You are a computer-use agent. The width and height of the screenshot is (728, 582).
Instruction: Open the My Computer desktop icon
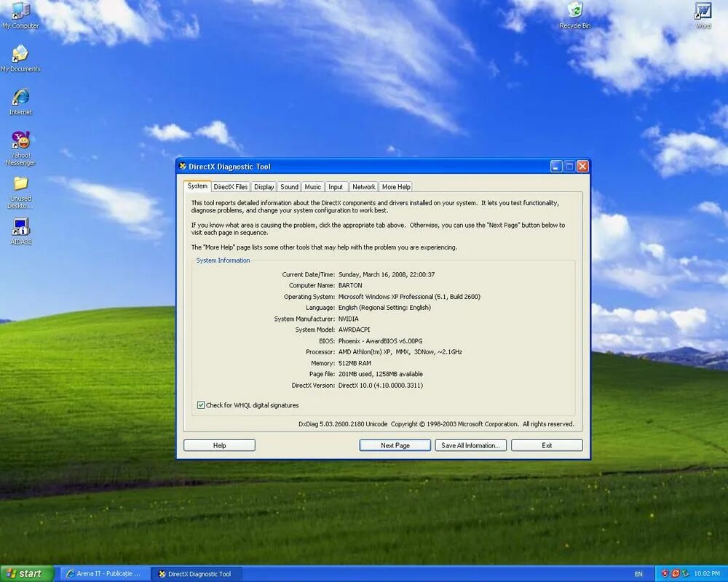20,15
